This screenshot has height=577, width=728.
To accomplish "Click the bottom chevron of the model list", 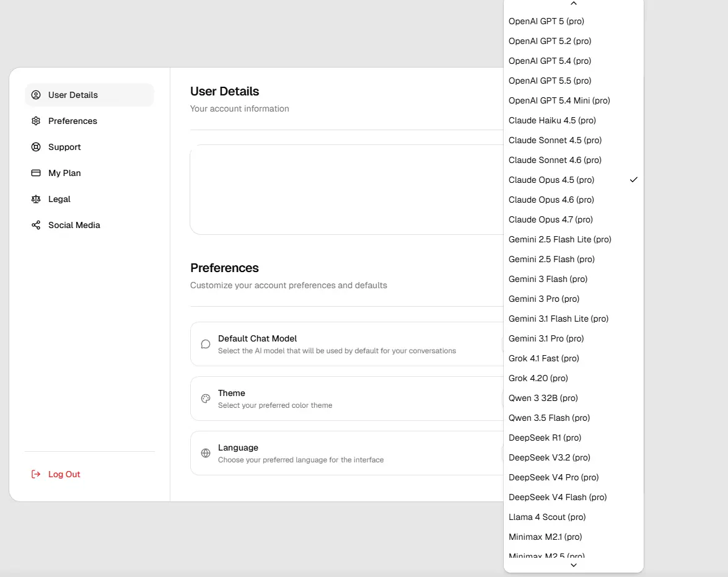I will click(574, 565).
